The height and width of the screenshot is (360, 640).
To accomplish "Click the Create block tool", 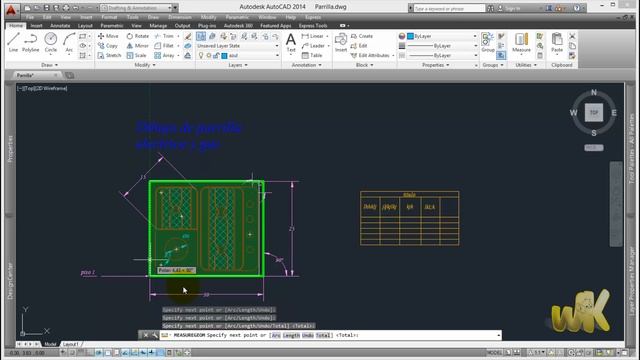I will [x=362, y=36].
